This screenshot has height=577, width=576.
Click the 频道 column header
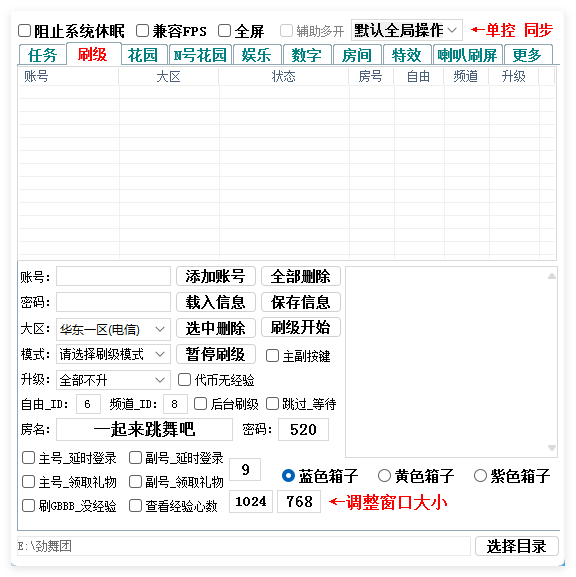[466, 77]
